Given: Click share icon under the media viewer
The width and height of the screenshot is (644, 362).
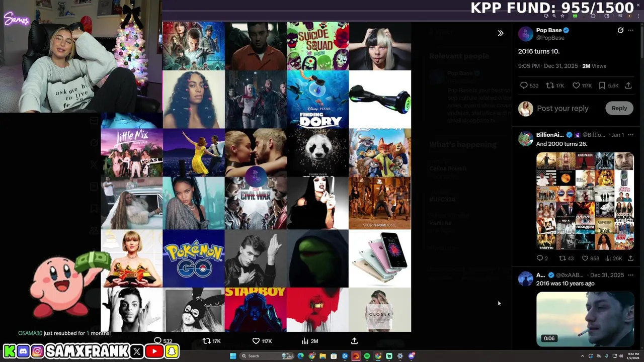Looking at the screenshot, I should coord(354,341).
